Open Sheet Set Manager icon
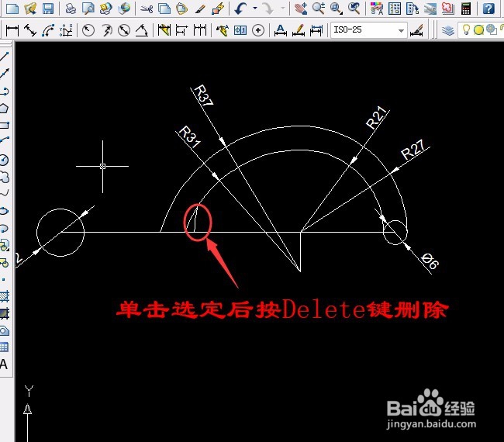The image size is (504, 442). pos(430,9)
